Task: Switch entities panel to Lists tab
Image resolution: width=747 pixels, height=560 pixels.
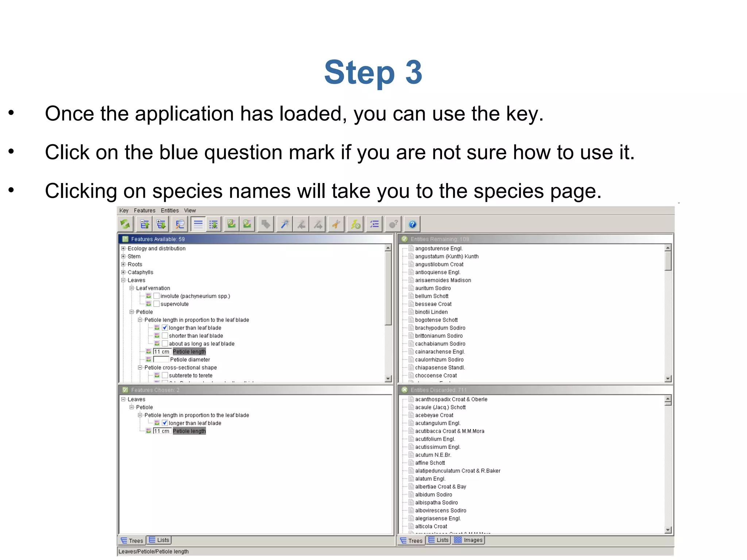Action: (x=439, y=540)
